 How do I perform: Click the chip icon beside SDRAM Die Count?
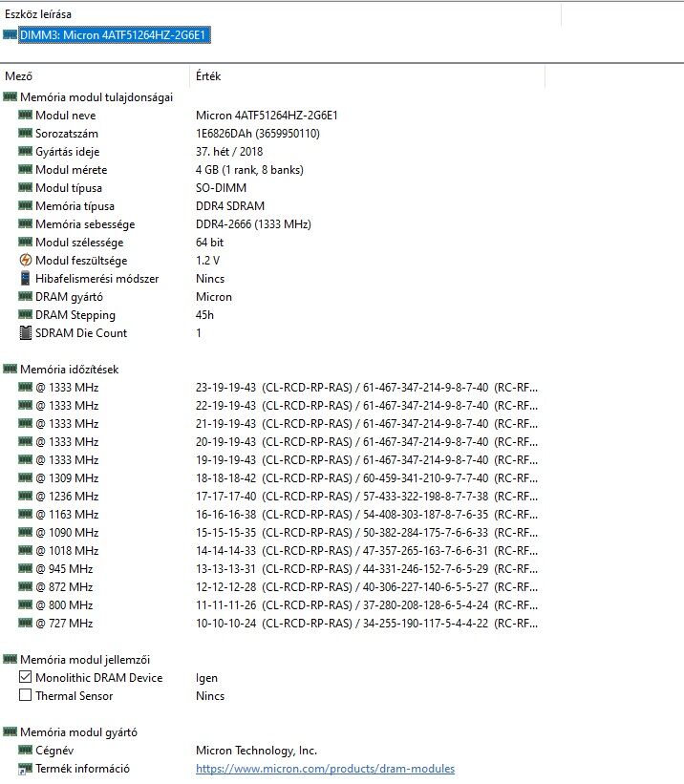(x=26, y=333)
